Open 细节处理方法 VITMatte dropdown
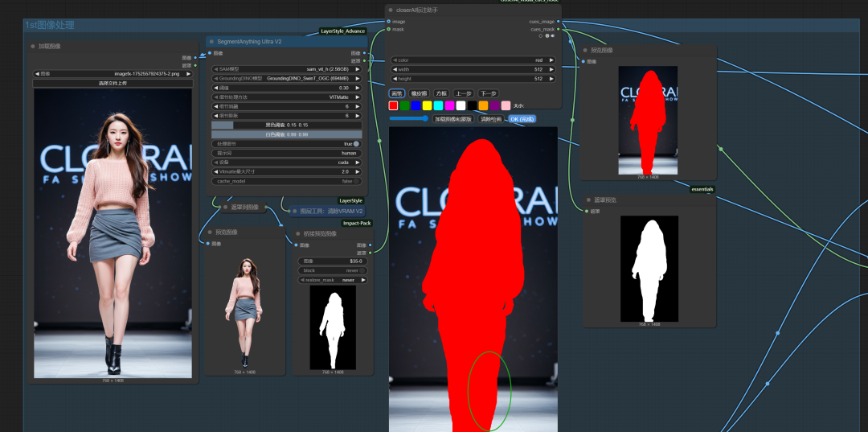868x432 pixels. [287, 97]
